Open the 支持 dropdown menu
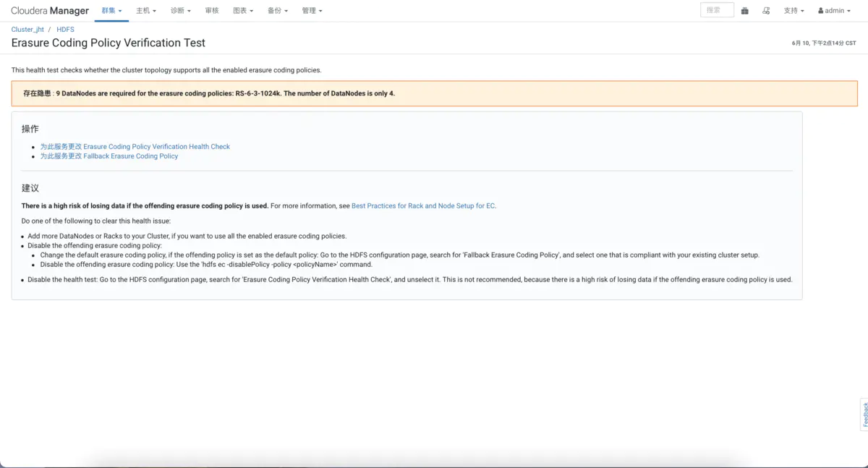The height and width of the screenshot is (468, 868). tap(793, 11)
